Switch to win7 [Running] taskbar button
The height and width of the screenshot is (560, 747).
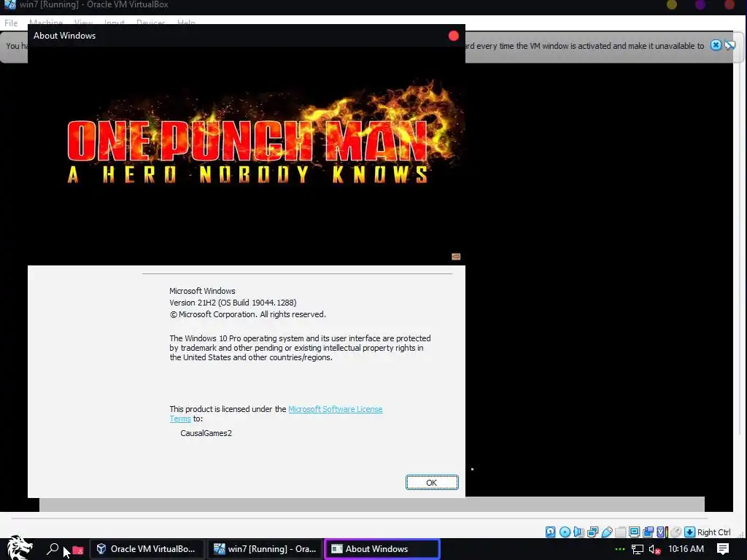click(x=265, y=549)
